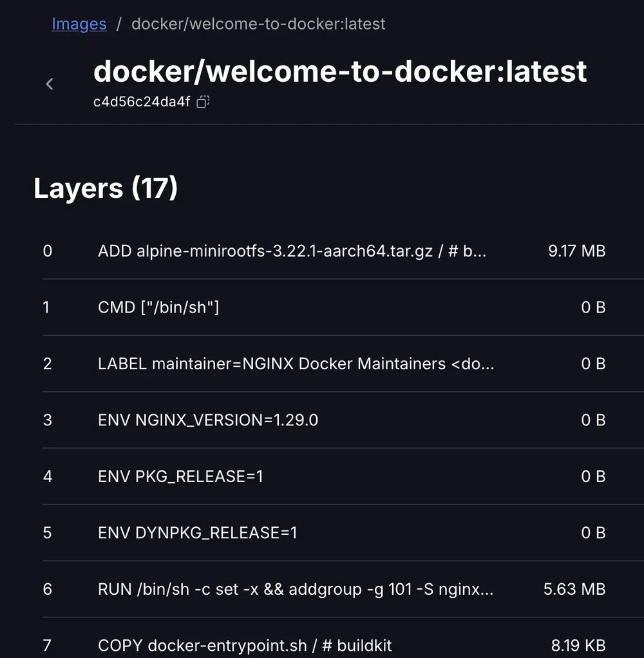Click the 0 B size of CMD layer

click(593, 307)
